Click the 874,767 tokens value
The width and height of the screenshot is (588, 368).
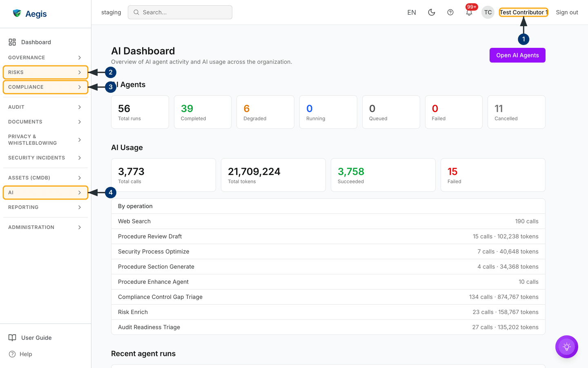point(518,297)
